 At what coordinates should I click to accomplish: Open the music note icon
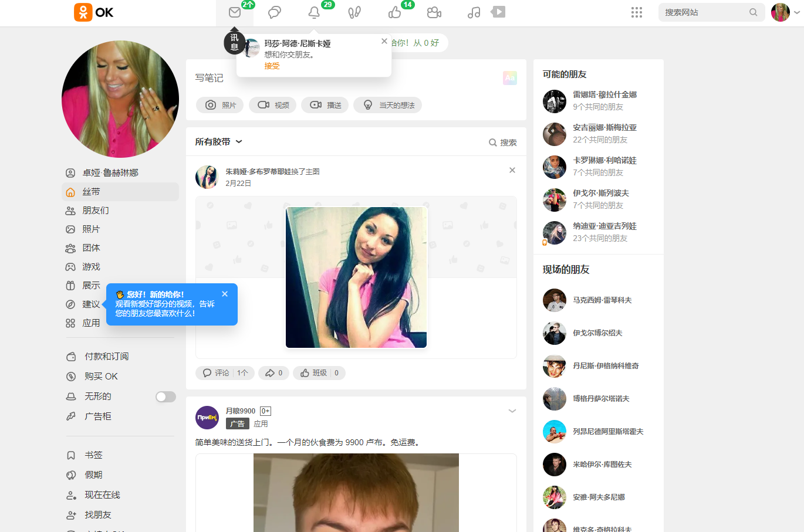[x=474, y=12]
